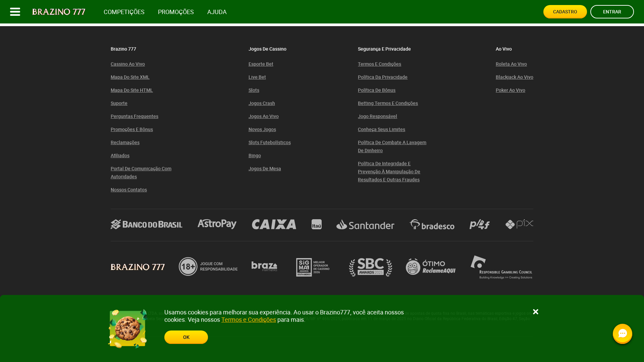Click the Ótimo ReclameAQUI badge
The width and height of the screenshot is (644, 362).
tap(431, 266)
